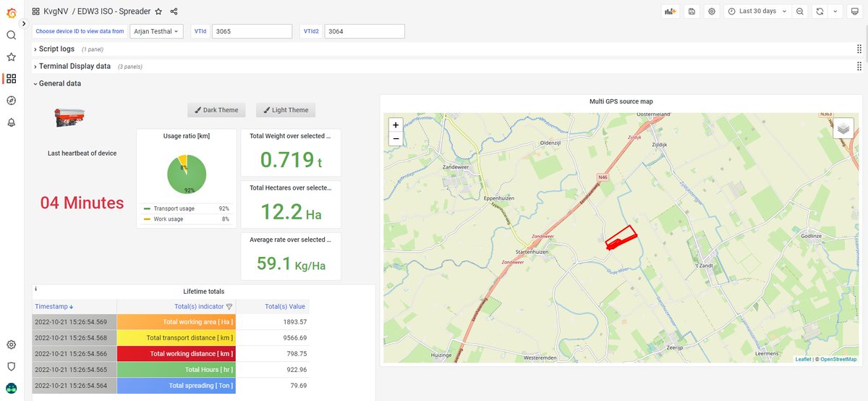Viewport: 868px width, 401px height.
Task: Share the dashboard with the share icon
Action: click(174, 12)
